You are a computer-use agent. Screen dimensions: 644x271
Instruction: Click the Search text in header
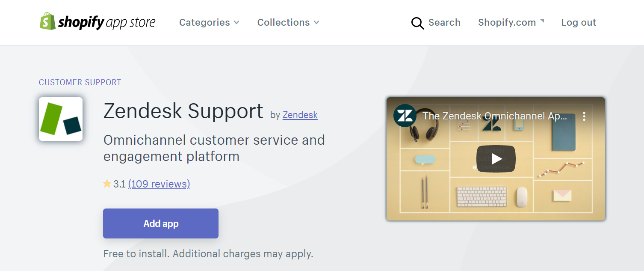point(444,22)
